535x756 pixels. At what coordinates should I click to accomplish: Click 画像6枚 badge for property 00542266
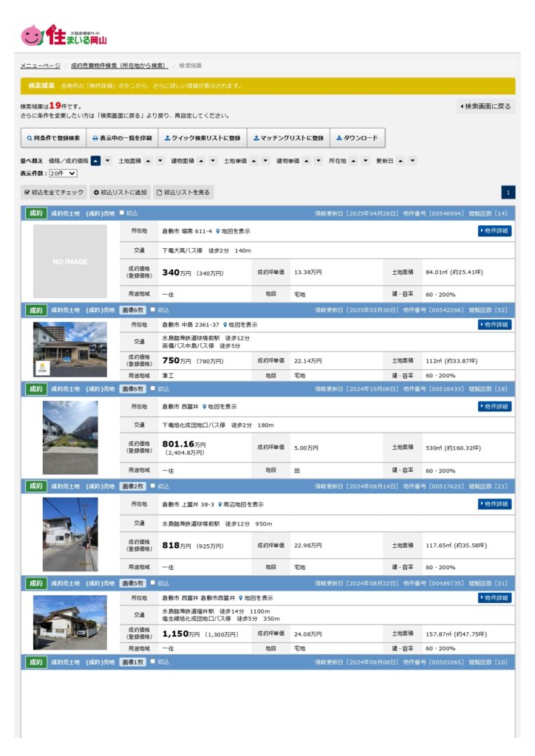133,311
